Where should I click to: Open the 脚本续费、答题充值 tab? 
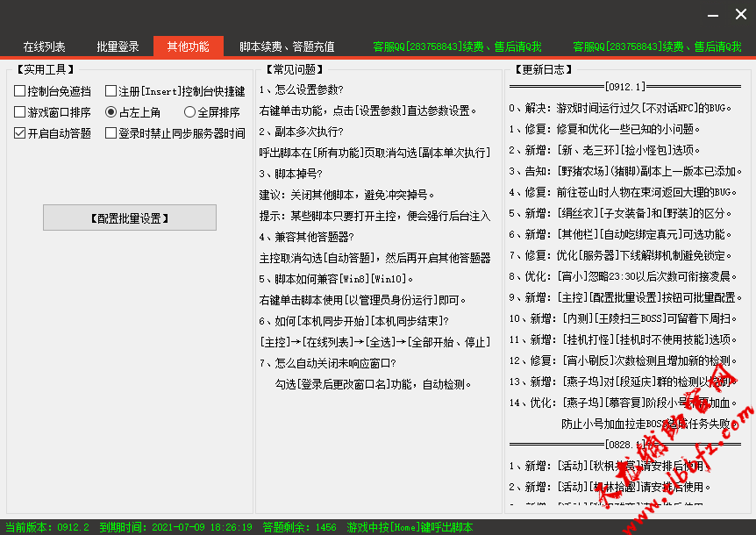(x=287, y=46)
